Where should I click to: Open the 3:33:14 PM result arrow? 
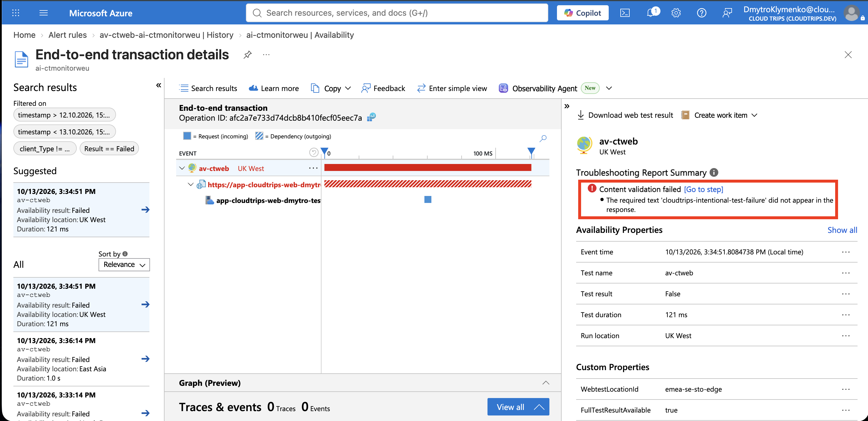coord(145,413)
